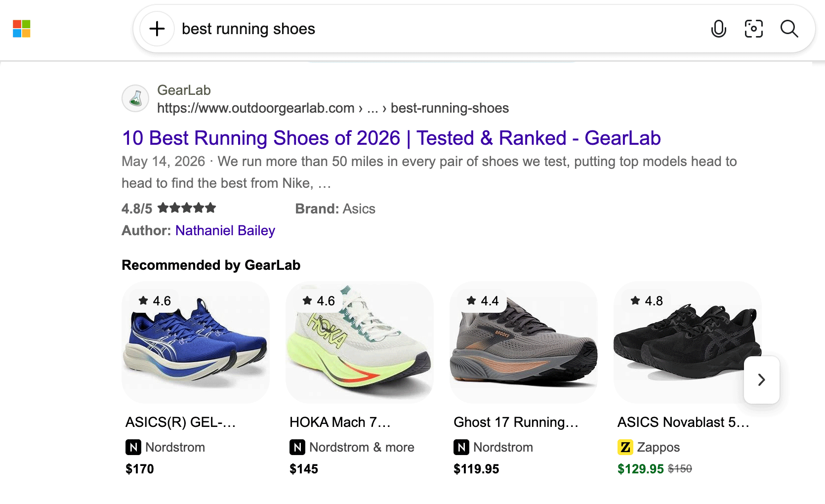Viewport: 825px width, 504px height.
Task: Click Nordstrom logo under ASICS GEL
Action: (x=133, y=447)
